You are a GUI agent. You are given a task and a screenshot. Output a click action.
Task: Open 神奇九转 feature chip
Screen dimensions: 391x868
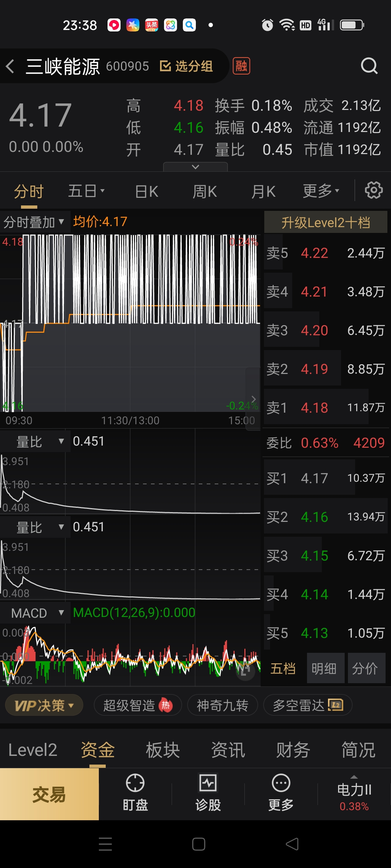[222, 705]
